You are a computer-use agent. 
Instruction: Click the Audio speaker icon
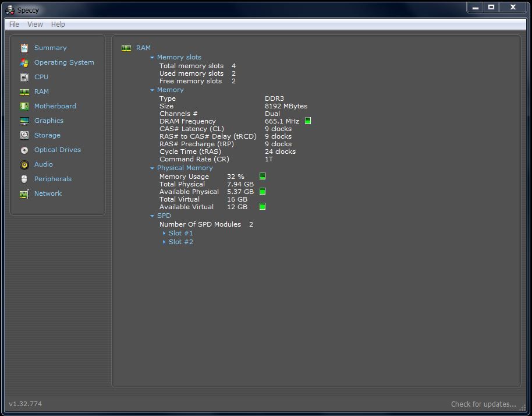click(24, 165)
